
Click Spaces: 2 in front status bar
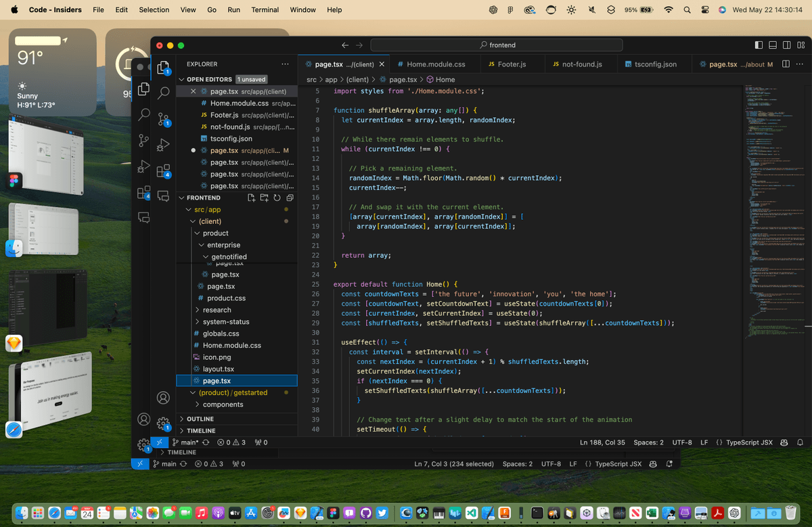pyautogui.click(x=648, y=442)
